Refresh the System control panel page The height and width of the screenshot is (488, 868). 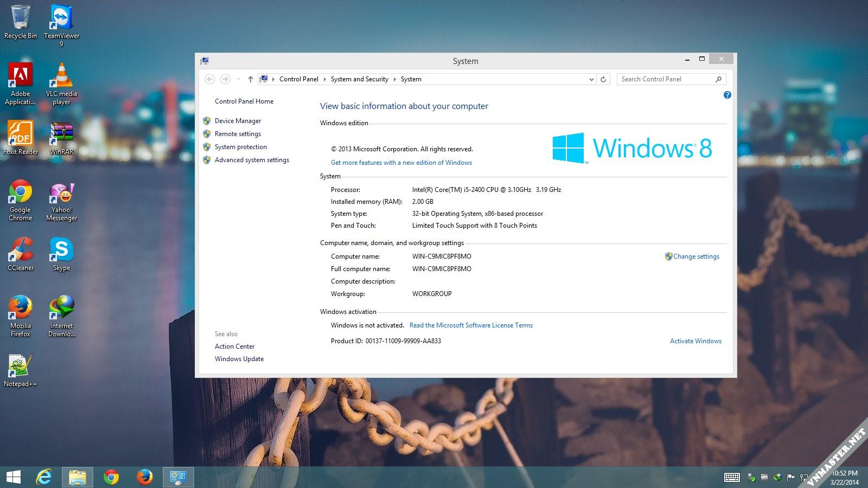tap(603, 79)
